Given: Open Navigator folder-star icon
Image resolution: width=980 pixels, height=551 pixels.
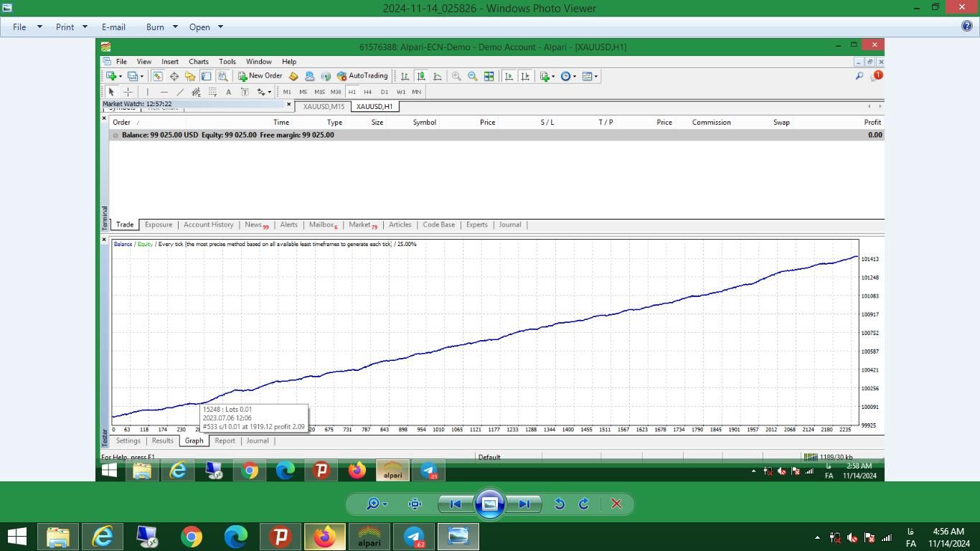Looking at the screenshot, I should [x=190, y=76].
